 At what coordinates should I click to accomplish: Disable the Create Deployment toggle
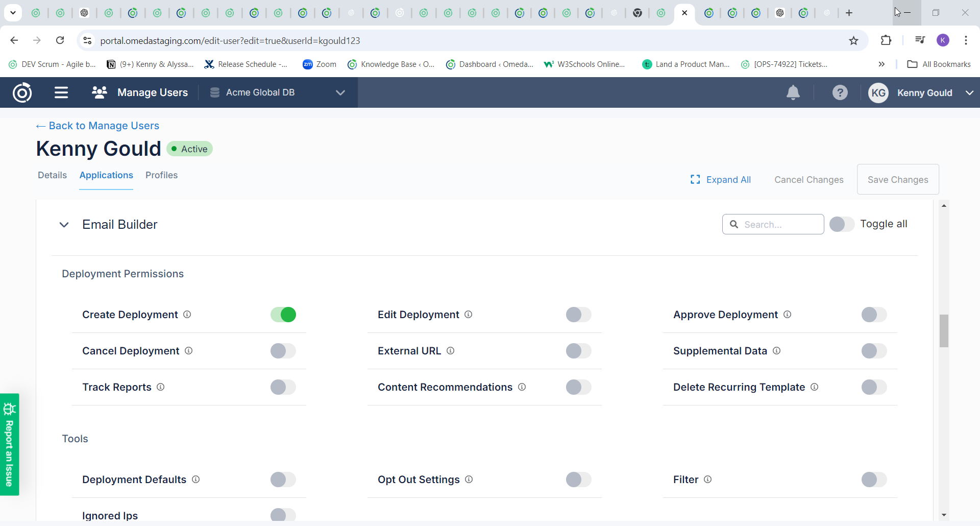point(283,315)
